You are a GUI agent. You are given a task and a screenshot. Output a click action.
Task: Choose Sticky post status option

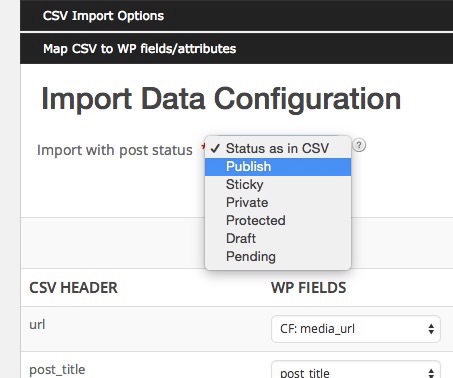tap(278, 185)
